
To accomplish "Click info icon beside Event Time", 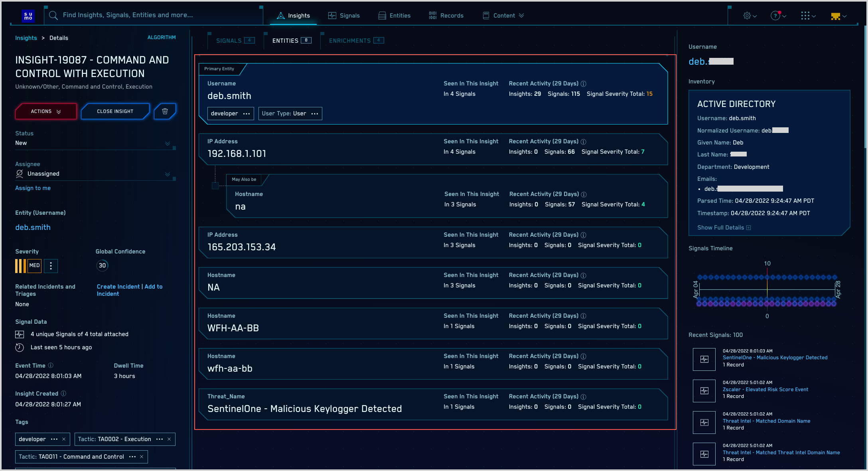I will 51,365.
